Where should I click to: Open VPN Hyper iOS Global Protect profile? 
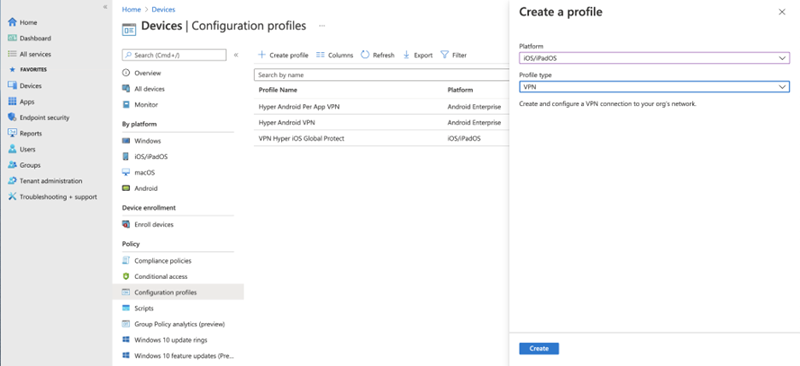[x=302, y=138]
